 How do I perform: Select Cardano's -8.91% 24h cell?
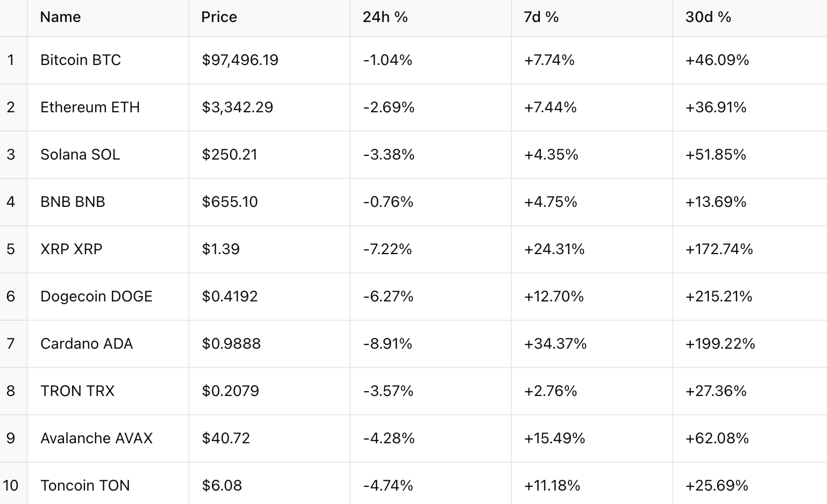(x=387, y=343)
